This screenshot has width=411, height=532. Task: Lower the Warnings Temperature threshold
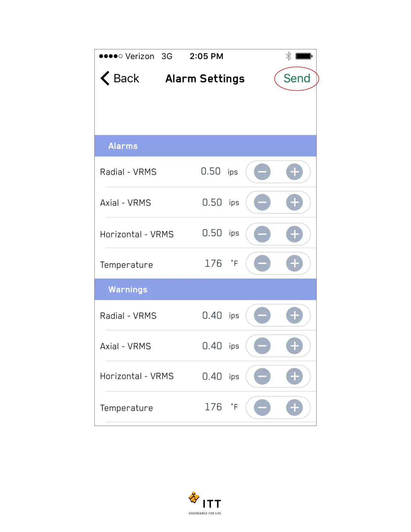(262, 407)
